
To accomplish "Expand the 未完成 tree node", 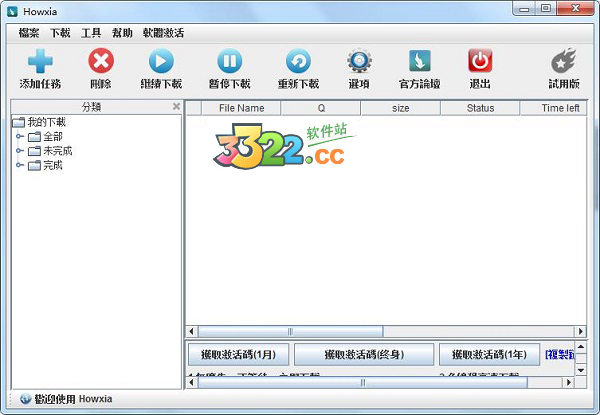I will (20, 151).
